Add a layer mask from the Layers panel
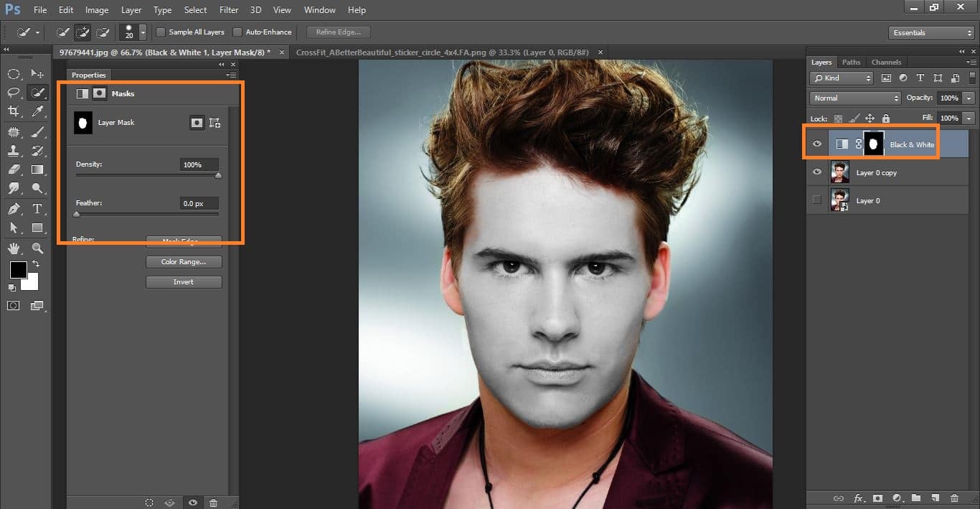 877,498
